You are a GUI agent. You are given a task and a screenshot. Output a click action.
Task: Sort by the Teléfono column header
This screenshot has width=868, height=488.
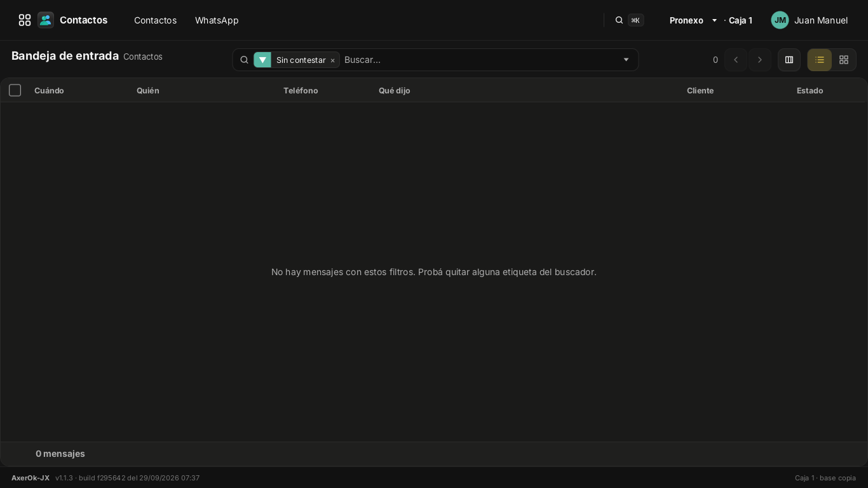click(301, 91)
